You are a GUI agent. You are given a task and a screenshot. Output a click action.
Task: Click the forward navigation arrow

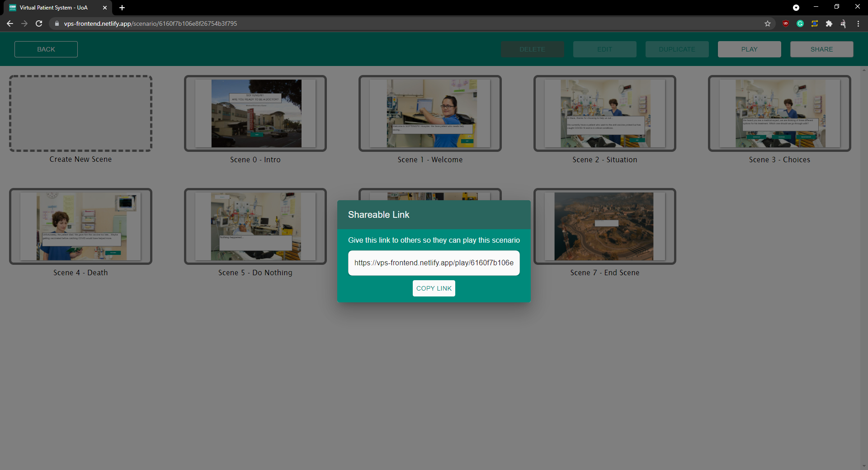tap(24, 23)
